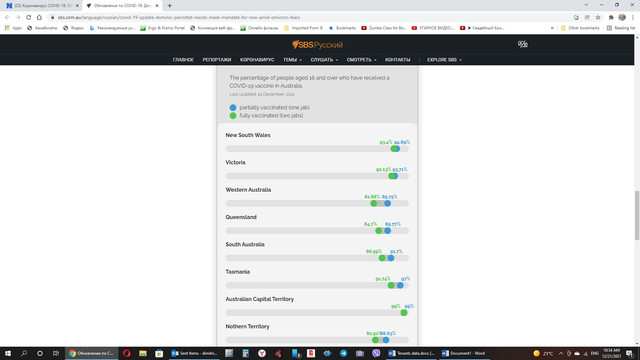This screenshot has height=360, width=640.
Task: Reload the page with the refresh icon
Action: [x=29, y=17]
